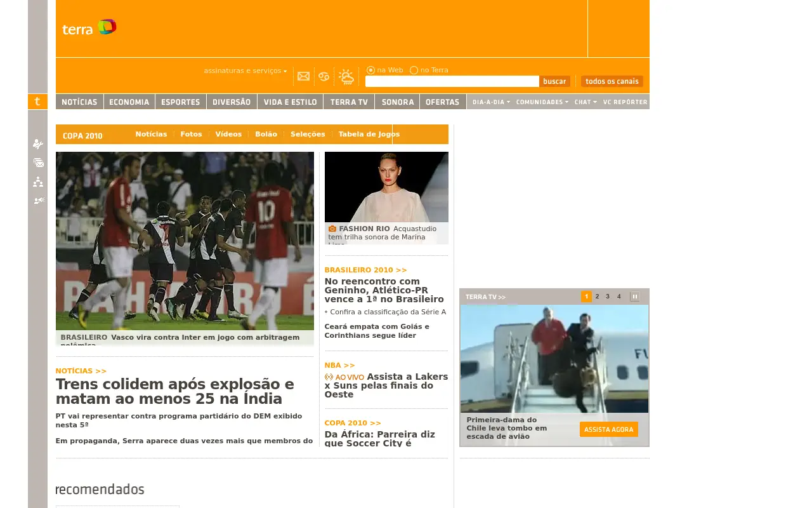Open Copa 2010 'Fotos' link
The height and width of the screenshot is (508, 812).
191,134
